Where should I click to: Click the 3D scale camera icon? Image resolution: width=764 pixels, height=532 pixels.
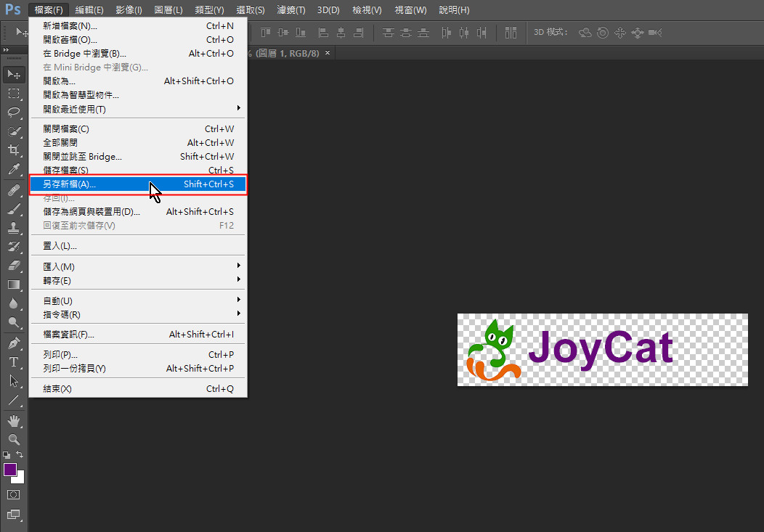pos(655,33)
